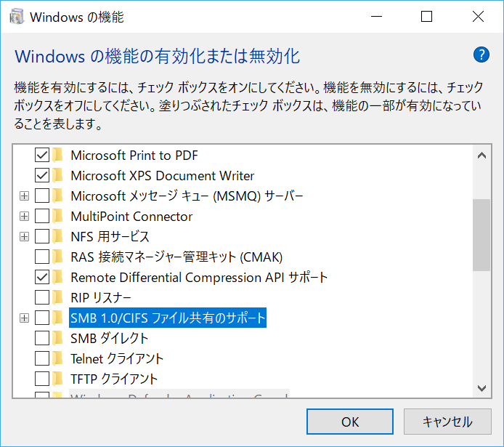Select highlighted SMB 1.0/CIFS ファイル共有のサポート label
Viewport: 504px width, 447px height.
(168, 318)
